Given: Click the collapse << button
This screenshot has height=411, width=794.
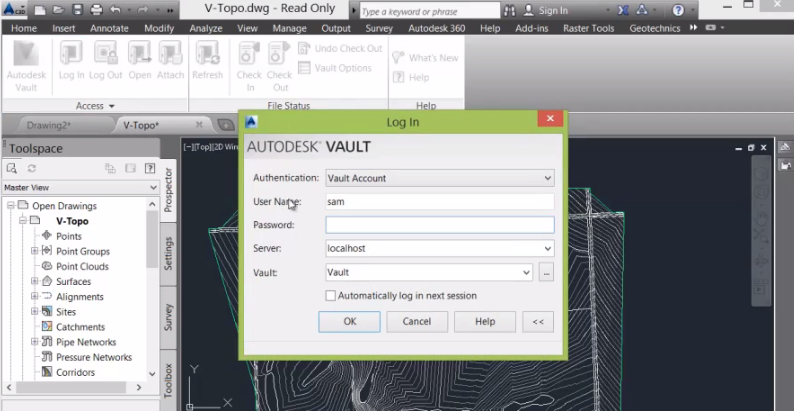Looking at the screenshot, I should 538,321.
